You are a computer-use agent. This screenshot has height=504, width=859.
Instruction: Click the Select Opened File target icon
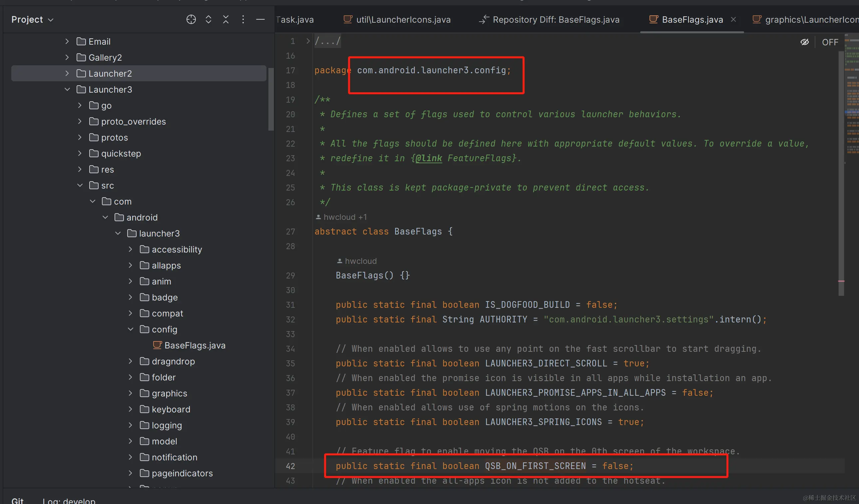[191, 19]
